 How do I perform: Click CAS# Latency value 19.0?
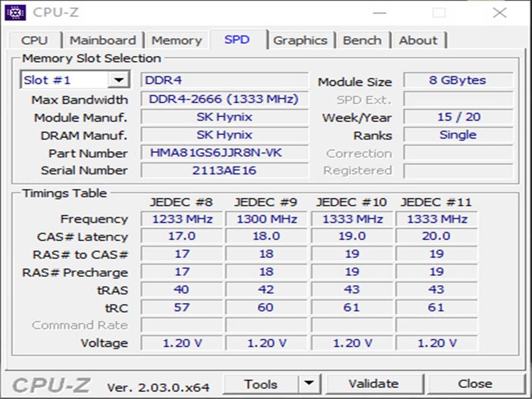pos(352,236)
